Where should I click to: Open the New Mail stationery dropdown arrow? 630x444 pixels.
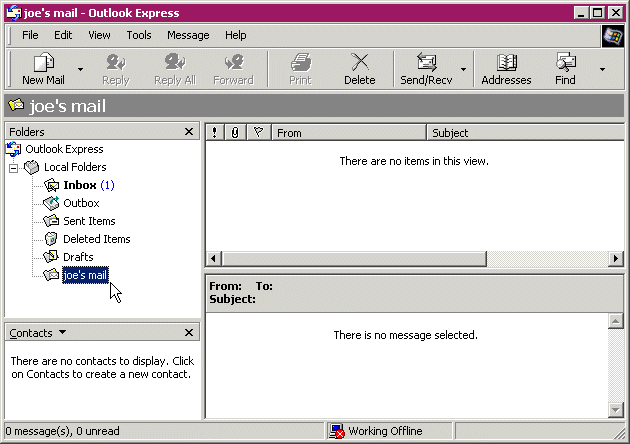80,69
